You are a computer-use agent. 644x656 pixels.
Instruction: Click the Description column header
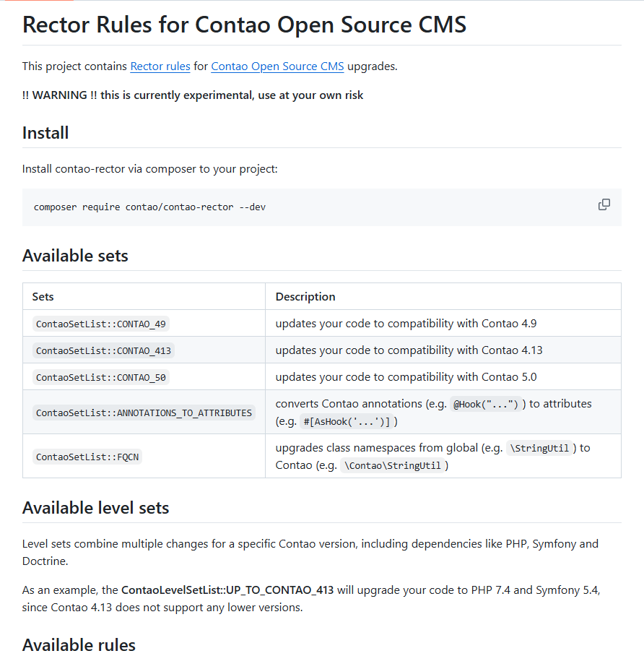tap(305, 296)
